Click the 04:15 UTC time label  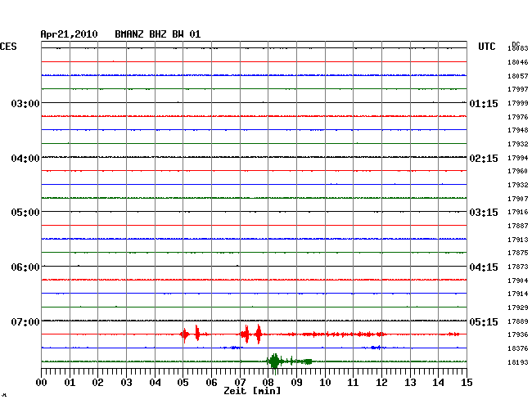coord(484,267)
